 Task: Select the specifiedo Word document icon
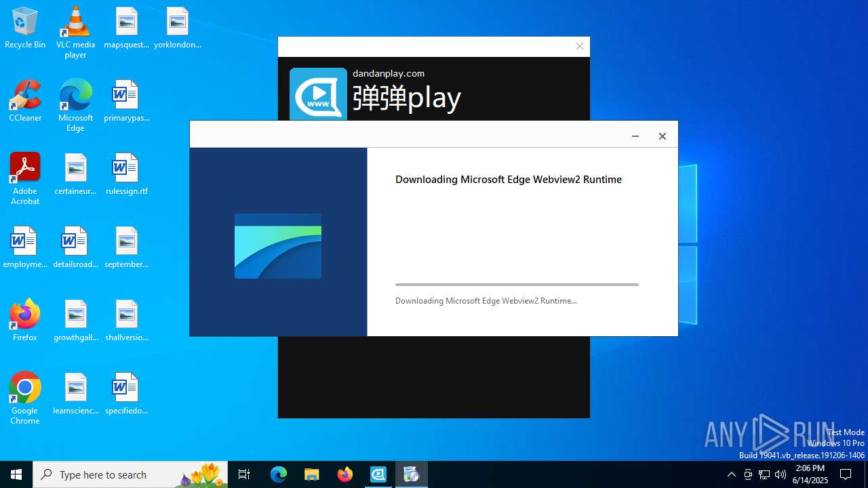tap(127, 394)
